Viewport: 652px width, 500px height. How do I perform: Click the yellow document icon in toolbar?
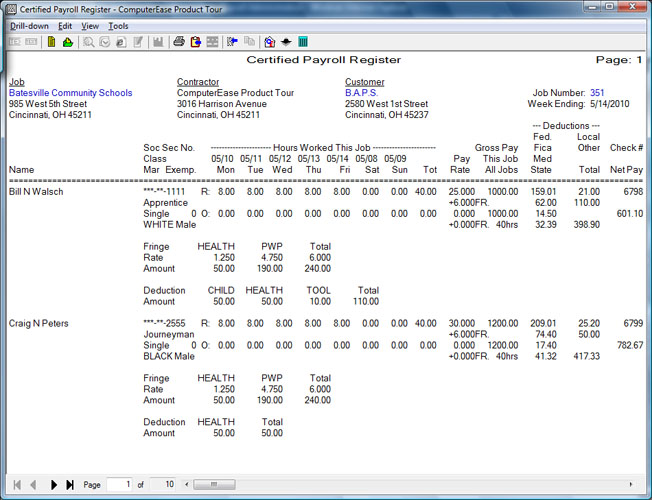point(50,42)
